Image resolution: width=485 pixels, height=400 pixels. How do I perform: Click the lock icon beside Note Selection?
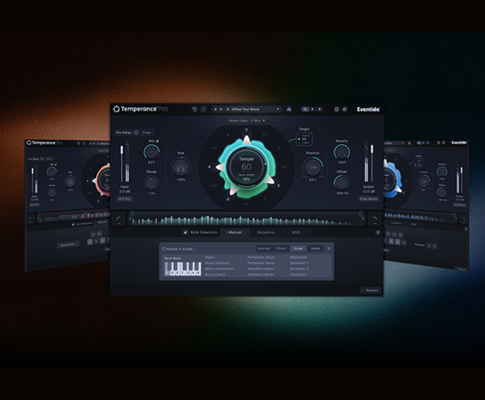[x=186, y=232]
